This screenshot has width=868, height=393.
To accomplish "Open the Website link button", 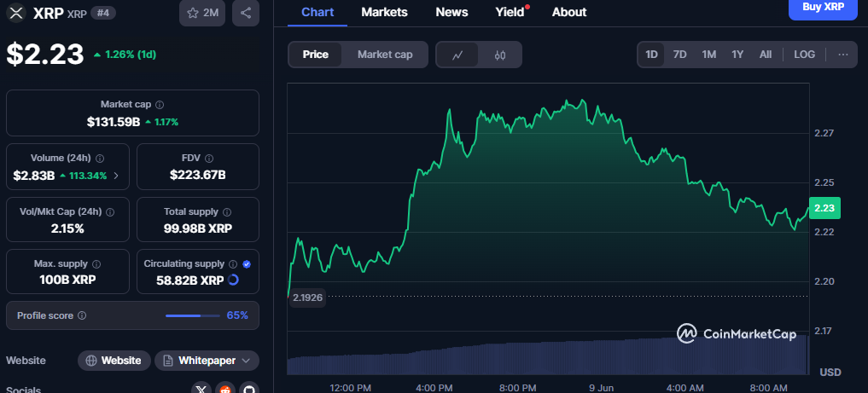I will click(x=114, y=361).
